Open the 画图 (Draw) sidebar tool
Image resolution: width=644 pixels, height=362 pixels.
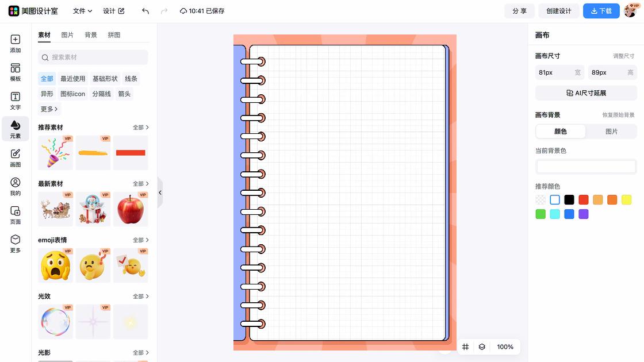15,157
